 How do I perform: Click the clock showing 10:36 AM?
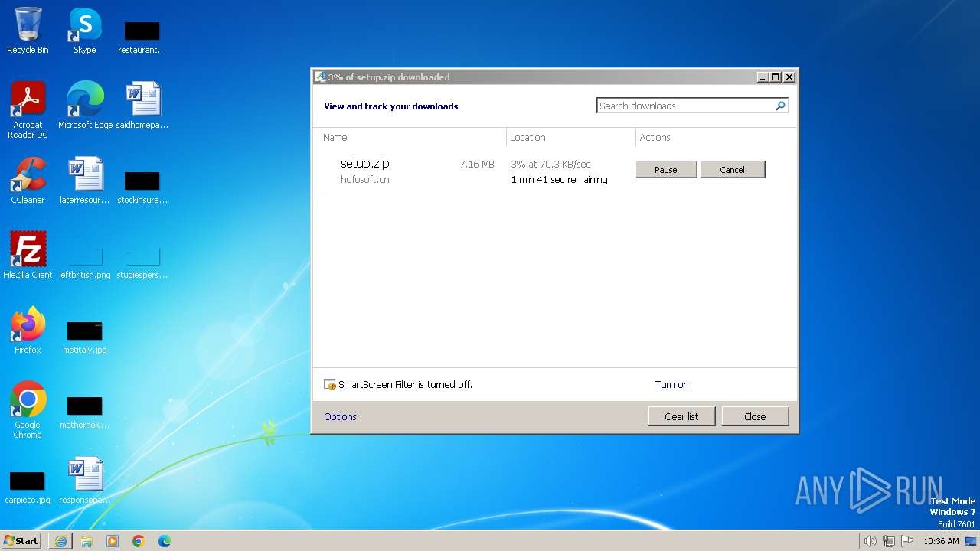click(x=941, y=541)
